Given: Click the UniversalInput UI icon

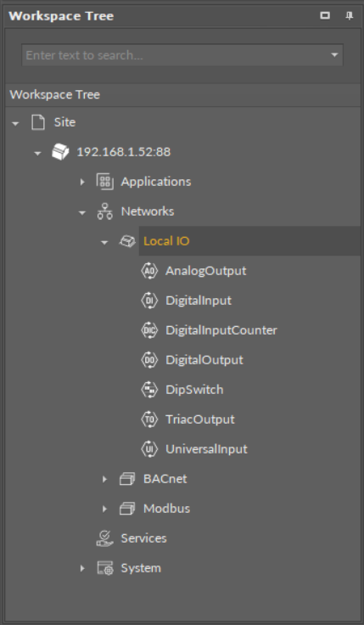Looking at the screenshot, I should pos(149,449).
